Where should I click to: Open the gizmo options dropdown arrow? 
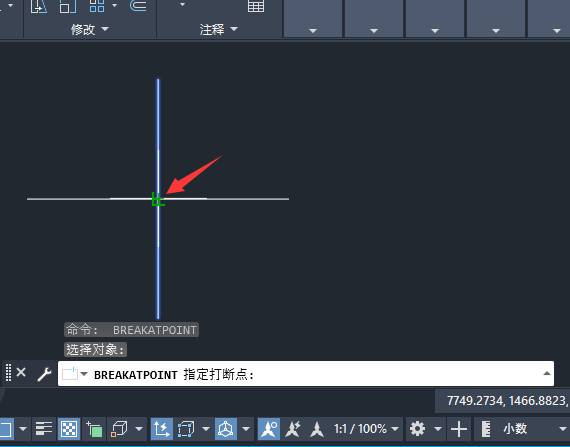coord(246,429)
